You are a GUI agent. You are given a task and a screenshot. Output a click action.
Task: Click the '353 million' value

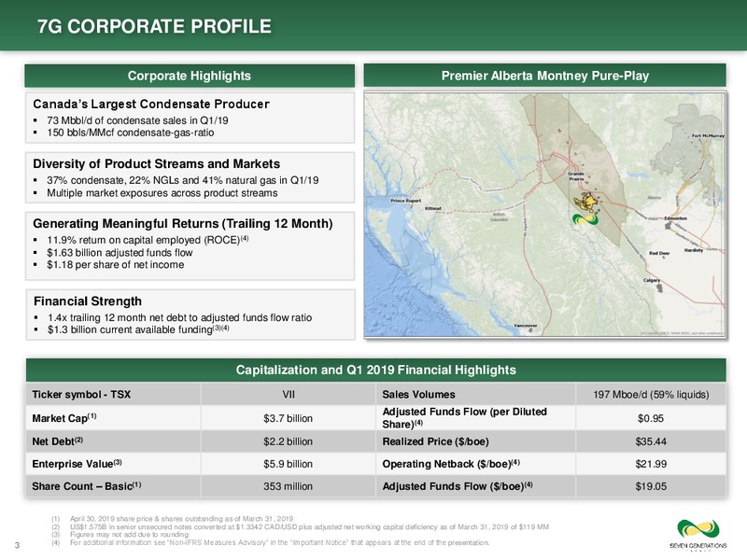pos(288,486)
